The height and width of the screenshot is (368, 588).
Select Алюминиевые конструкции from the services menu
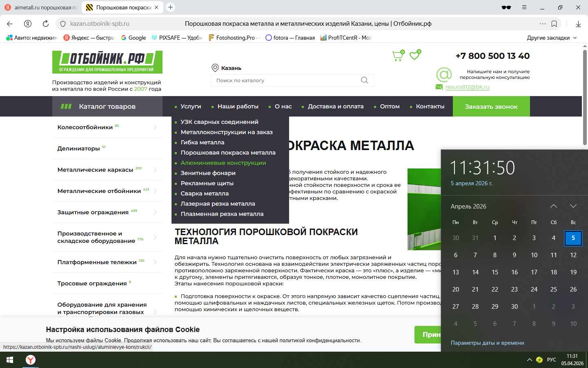click(223, 163)
